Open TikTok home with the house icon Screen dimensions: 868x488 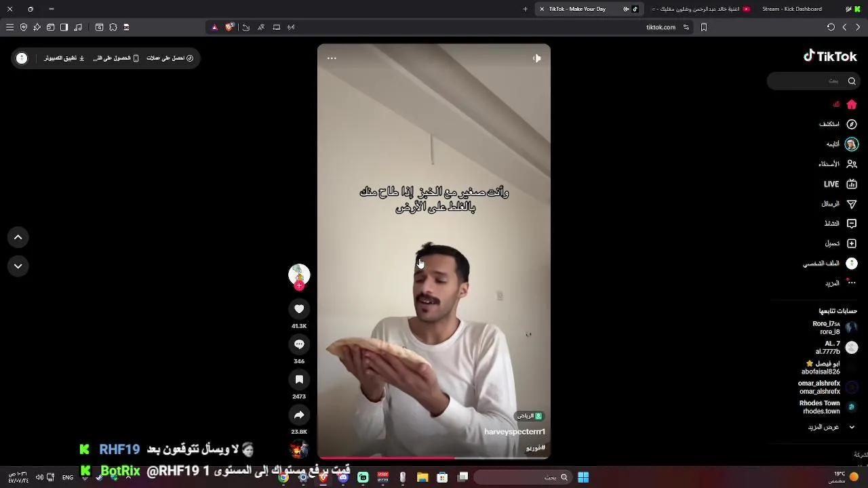(x=852, y=104)
